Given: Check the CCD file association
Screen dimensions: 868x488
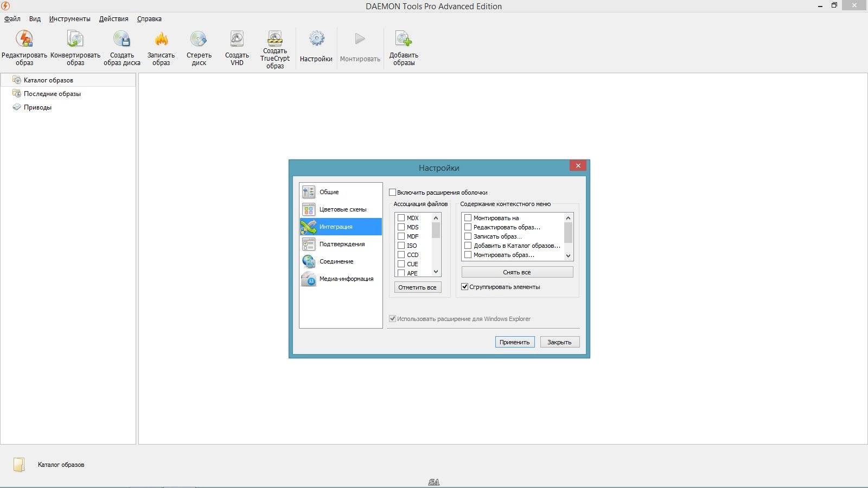Looking at the screenshot, I should (x=401, y=255).
